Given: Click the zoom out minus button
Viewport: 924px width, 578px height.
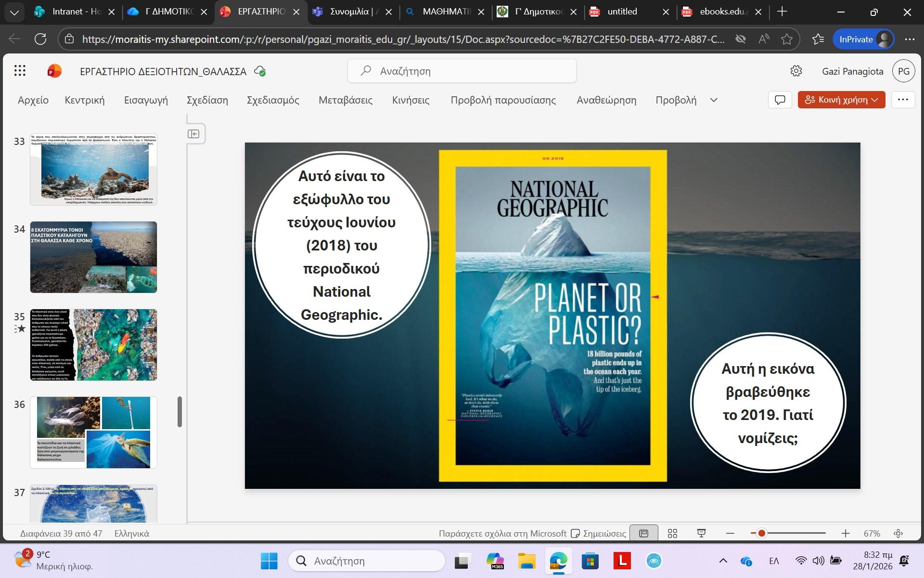Looking at the screenshot, I should (730, 533).
